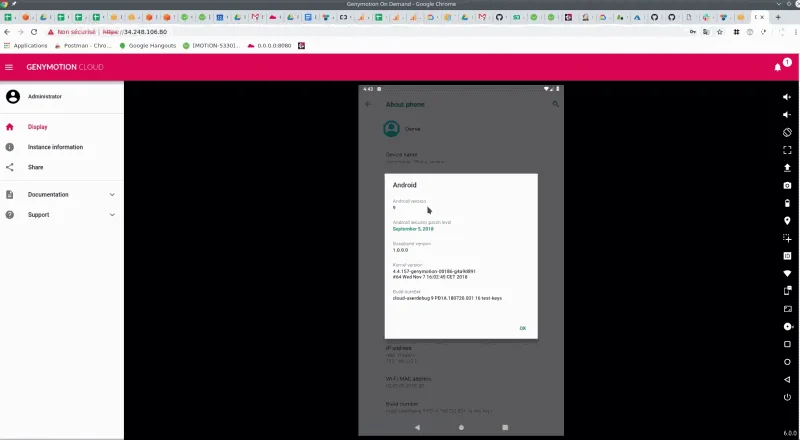
Task: Click the GENYMOTION CLOUD logo
Action: 65,67
